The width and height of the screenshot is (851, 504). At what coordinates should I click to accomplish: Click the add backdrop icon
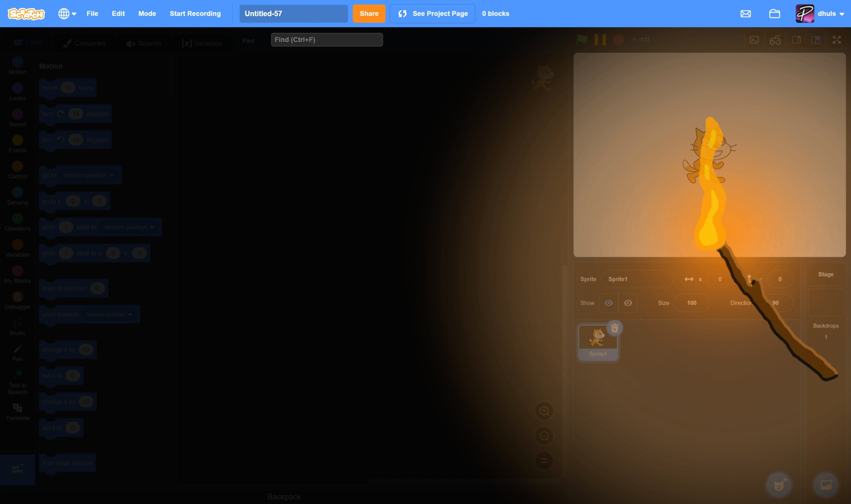pyautogui.click(x=825, y=485)
